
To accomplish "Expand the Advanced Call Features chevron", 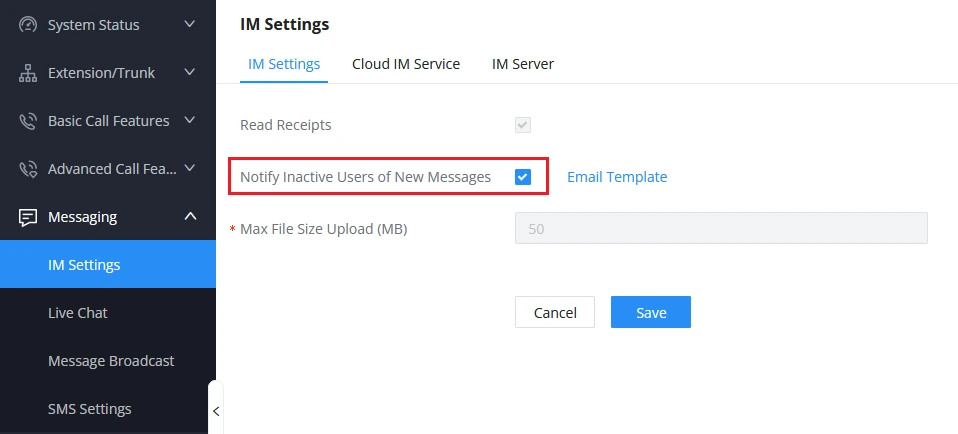I will (190, 168).
